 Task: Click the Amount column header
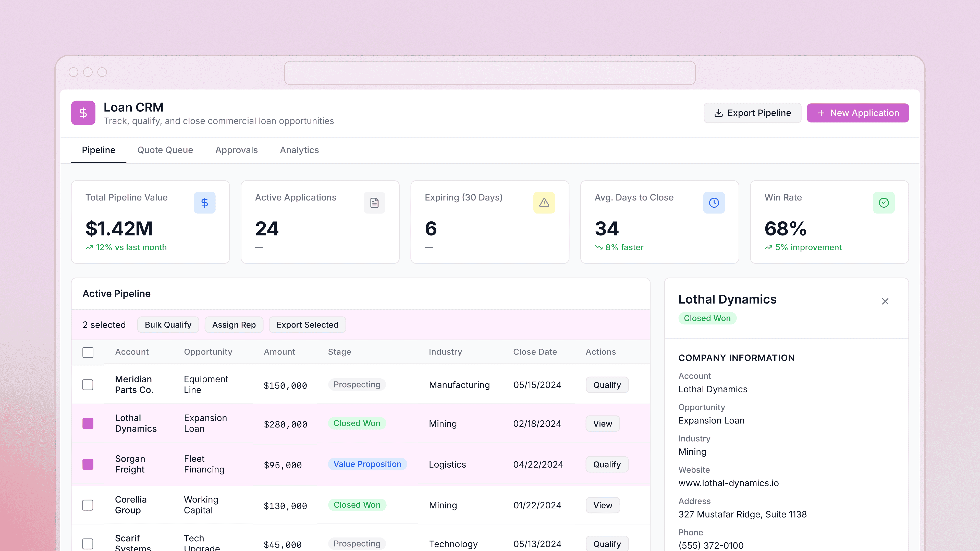tap(280, 352)
